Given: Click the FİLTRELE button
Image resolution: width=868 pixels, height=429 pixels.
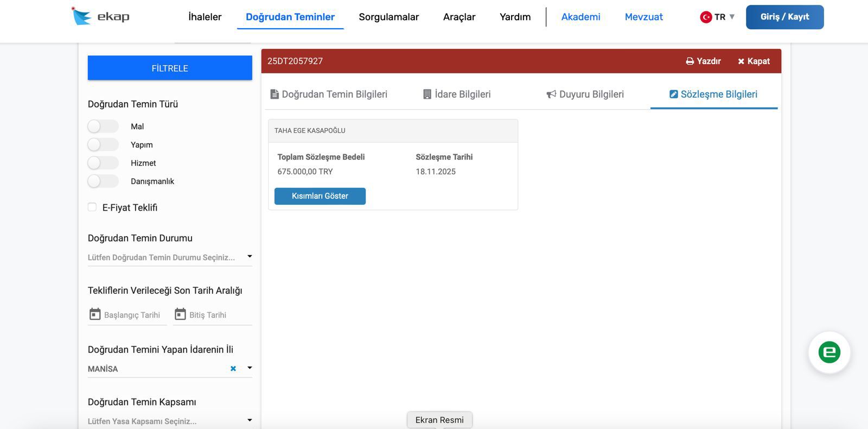Looking at the screenshot, I should [x=170, y=68].
